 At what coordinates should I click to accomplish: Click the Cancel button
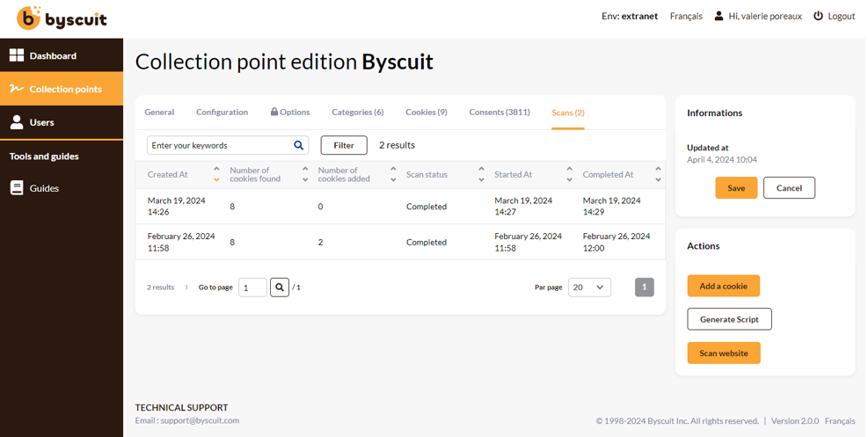pos(790,188)
